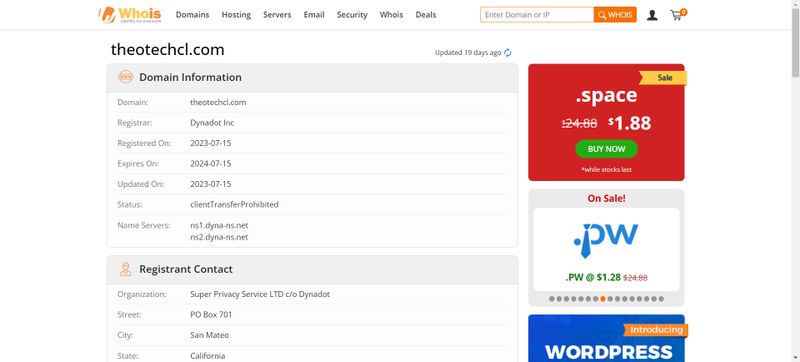This screenshot has height=362, width=800.
Task: Open the Hosting menu
Action: pyautogui.click(x=236, y=15)
